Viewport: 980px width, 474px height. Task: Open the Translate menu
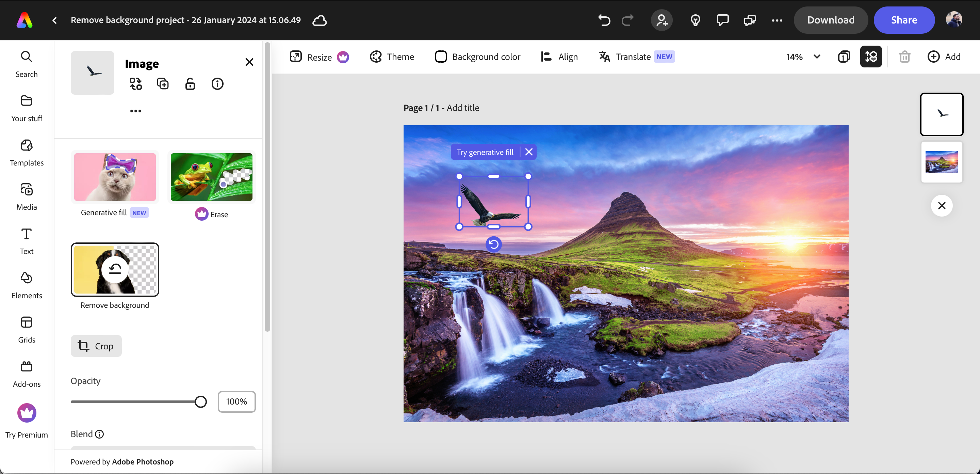click(633, 56)
